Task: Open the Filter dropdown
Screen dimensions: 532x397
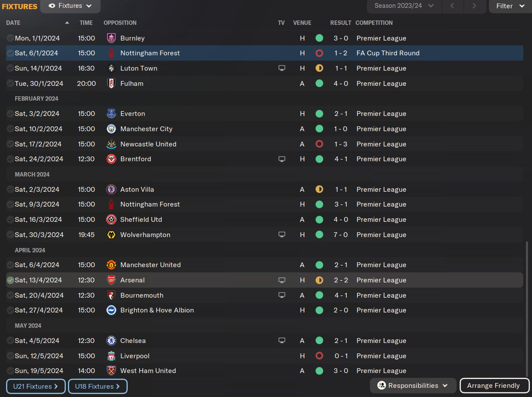Action: [510, 6]
